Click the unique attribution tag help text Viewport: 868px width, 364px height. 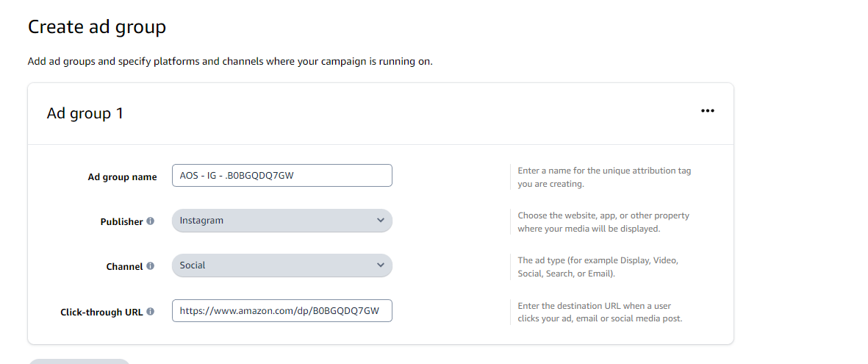point(604,177)
